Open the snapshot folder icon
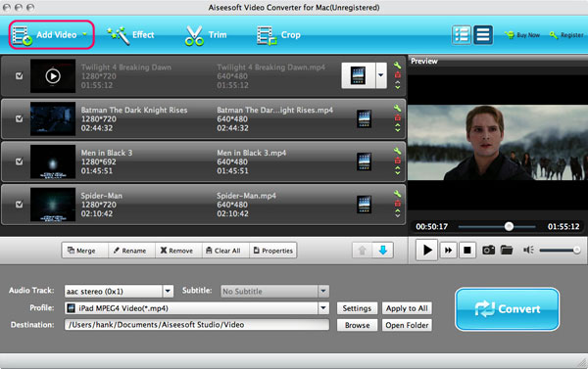Screen dimensions: 588x369 (507, 250)
